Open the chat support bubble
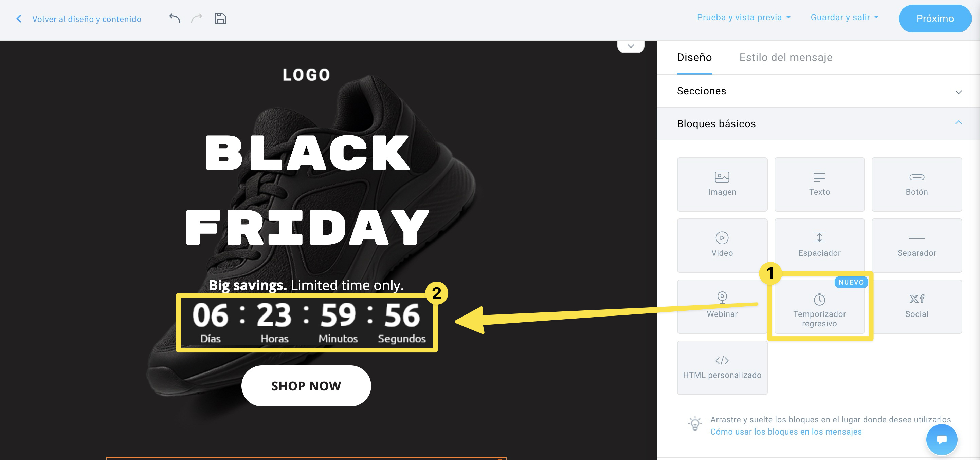Image resolution: width=980 pixels, height=460 pixels. point(942,439)
